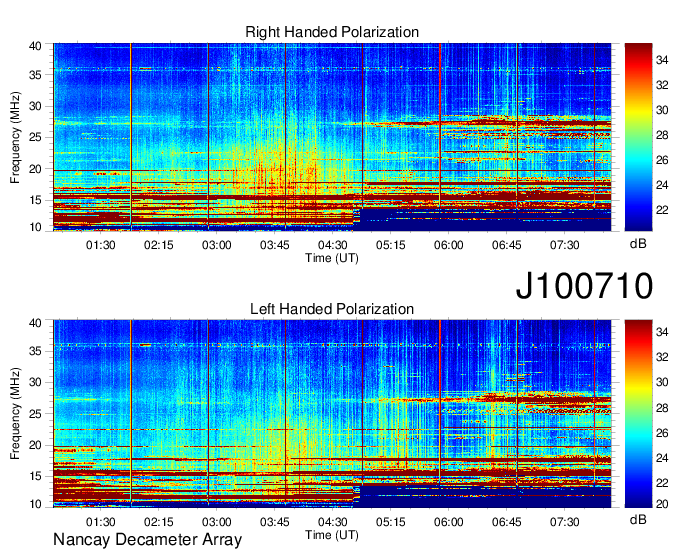Click the 03:00 time tick of Left Handed plot
680x552 pixels.
tap(216, 522)
